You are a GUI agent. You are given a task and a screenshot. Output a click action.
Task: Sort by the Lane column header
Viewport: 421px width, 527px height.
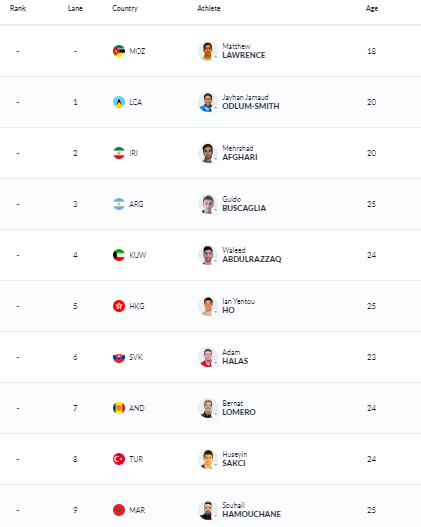click(x=75, y=8)
